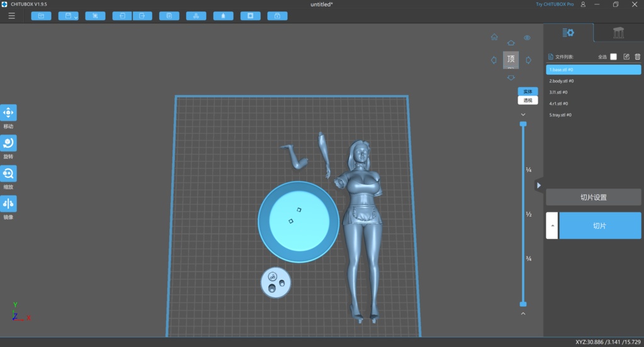The width and height of the screenshot is (644, 347).
Task: Collapse the right panel with triangle arrow
Action: coord(539,185)
